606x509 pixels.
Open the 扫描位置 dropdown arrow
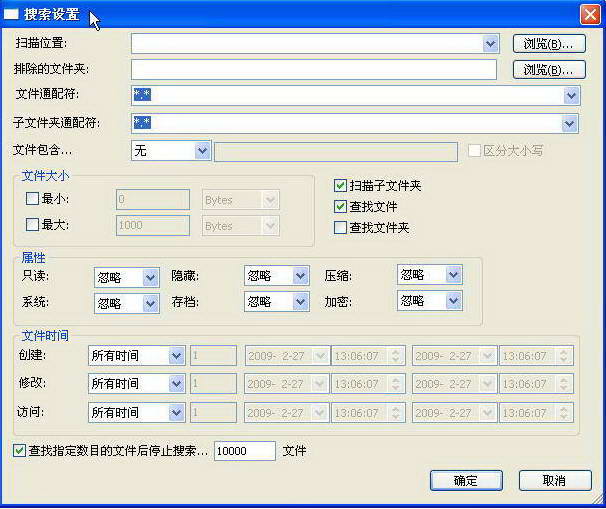491,44
